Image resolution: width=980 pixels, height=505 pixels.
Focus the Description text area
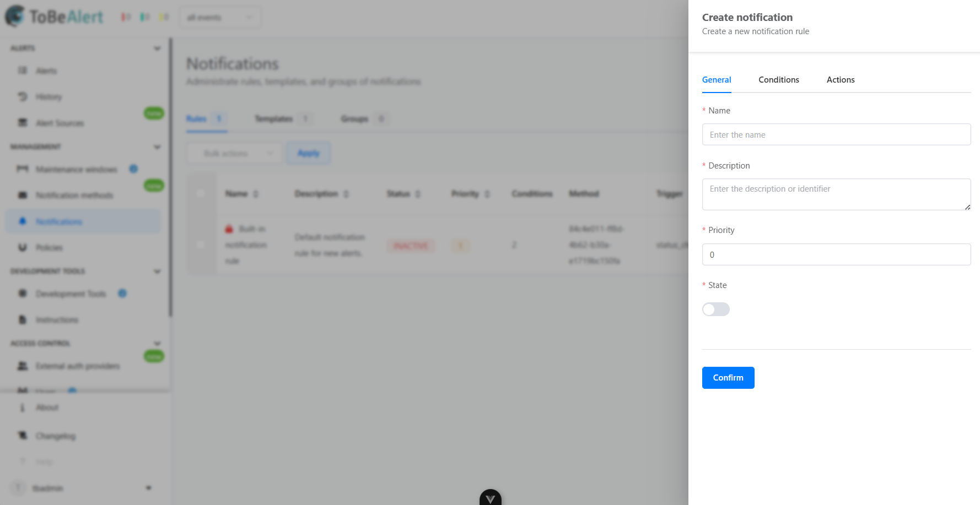pos(836,194)
